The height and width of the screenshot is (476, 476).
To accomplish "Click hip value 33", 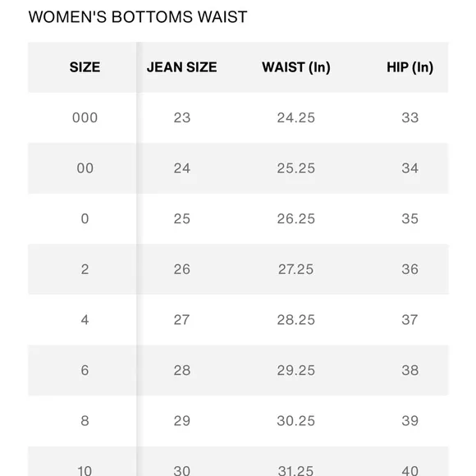I will (410, 118).
